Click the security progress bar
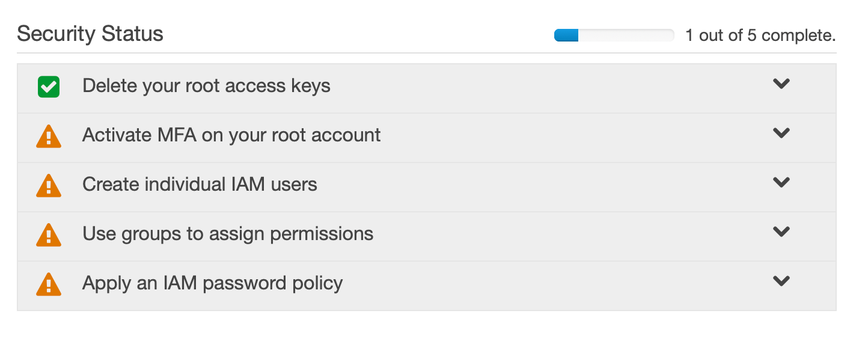Screen dimensions: 868x355 [614, 35]
